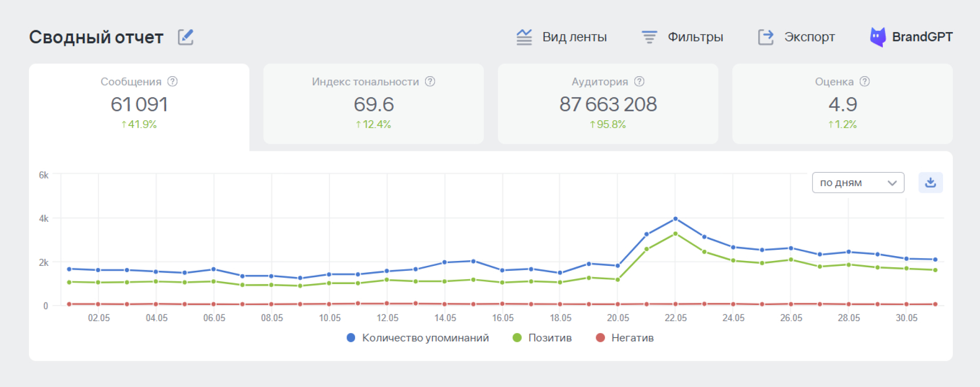Click the 61 091 messages value
The width and height of the screenshot is (980, 387).
click(x=139, y=104)
